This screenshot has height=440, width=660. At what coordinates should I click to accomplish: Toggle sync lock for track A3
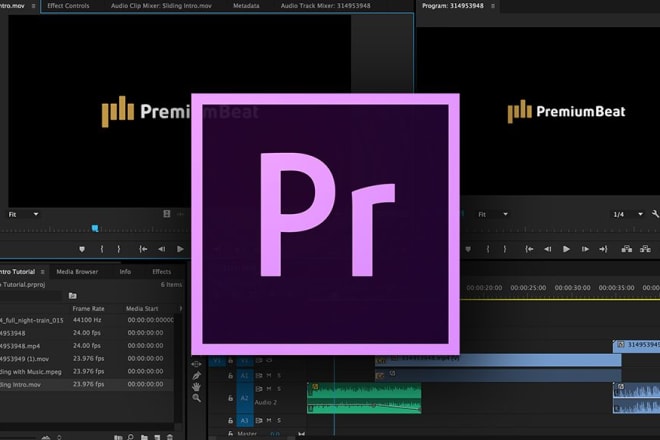259,420
